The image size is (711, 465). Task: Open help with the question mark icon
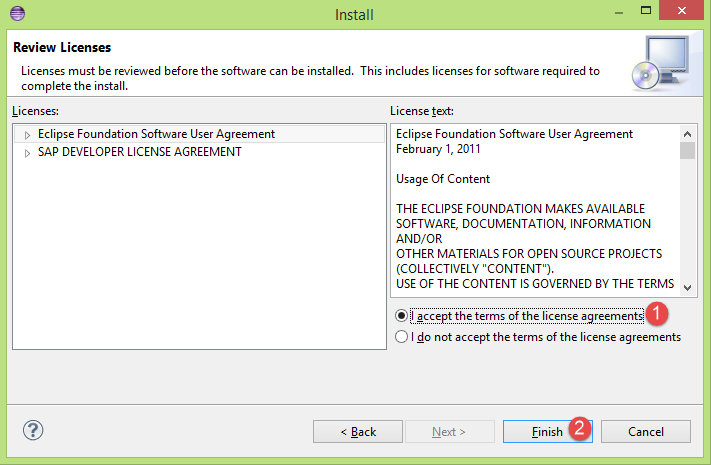pyautogui.click(x=32, y=431)
